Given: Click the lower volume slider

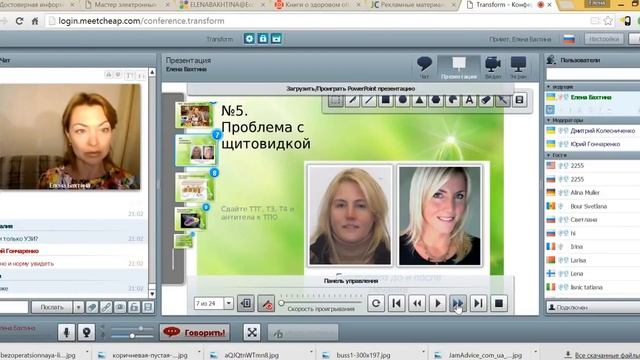Looking at the screenshot, I should pos(131,336).
